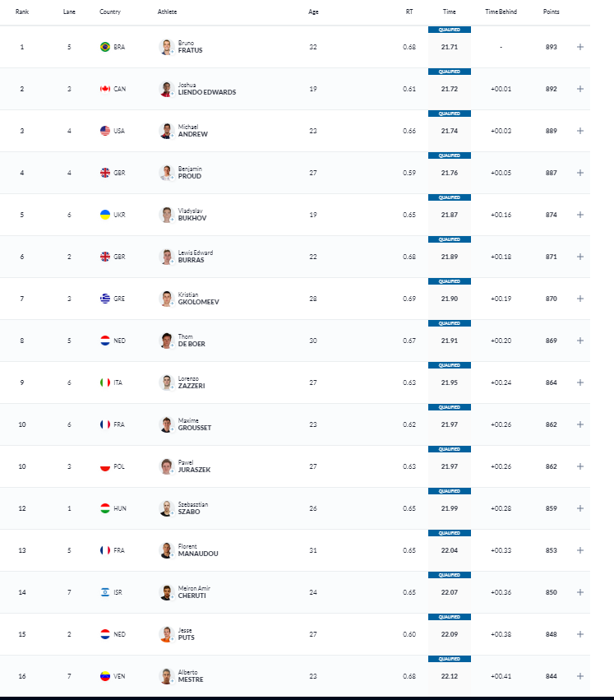Click the Italy flag icon
Viewport: 614px width, 700px height.
click(104, 382)
